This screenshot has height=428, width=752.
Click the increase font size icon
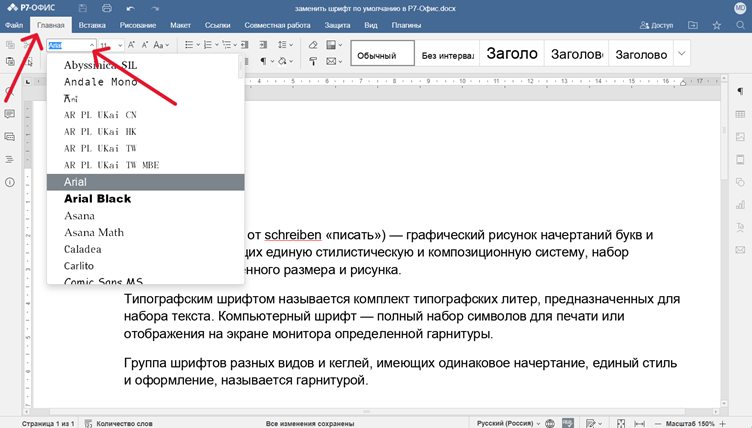(x=132, y=45)
